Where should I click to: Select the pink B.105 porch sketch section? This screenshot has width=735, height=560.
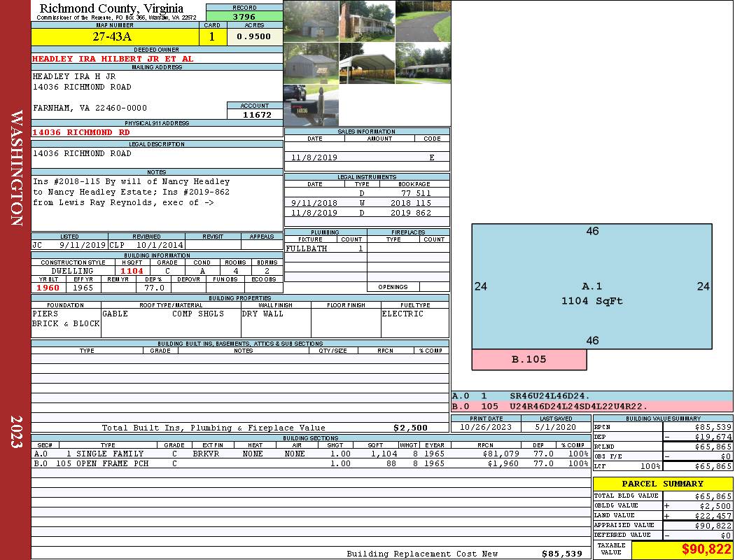[x=528, y=360]
